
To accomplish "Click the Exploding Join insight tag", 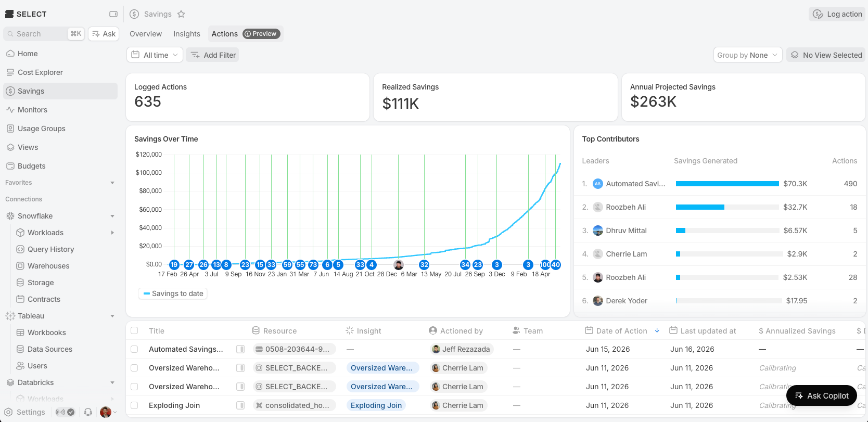I will point(376,405).
